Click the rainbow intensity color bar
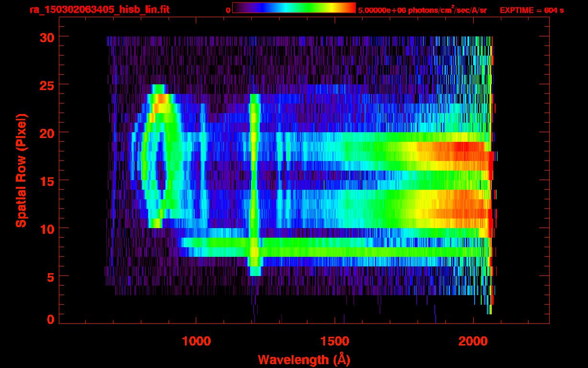Viewport: 588px width, 368px height. pos(294,8)
